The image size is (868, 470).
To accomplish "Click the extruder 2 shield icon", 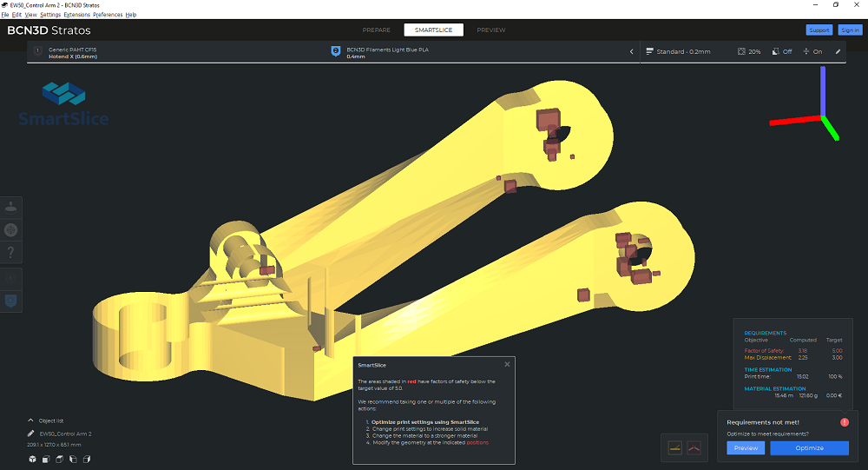I will [x=335, y=51].
